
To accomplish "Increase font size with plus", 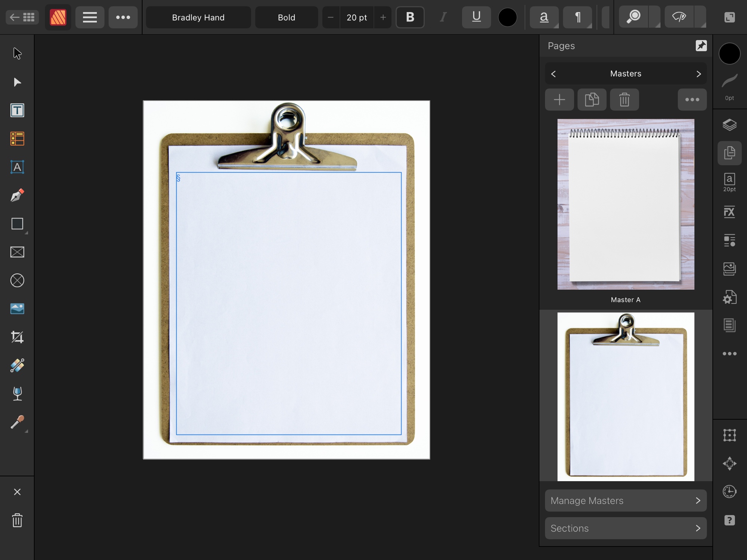I will 383,17.
